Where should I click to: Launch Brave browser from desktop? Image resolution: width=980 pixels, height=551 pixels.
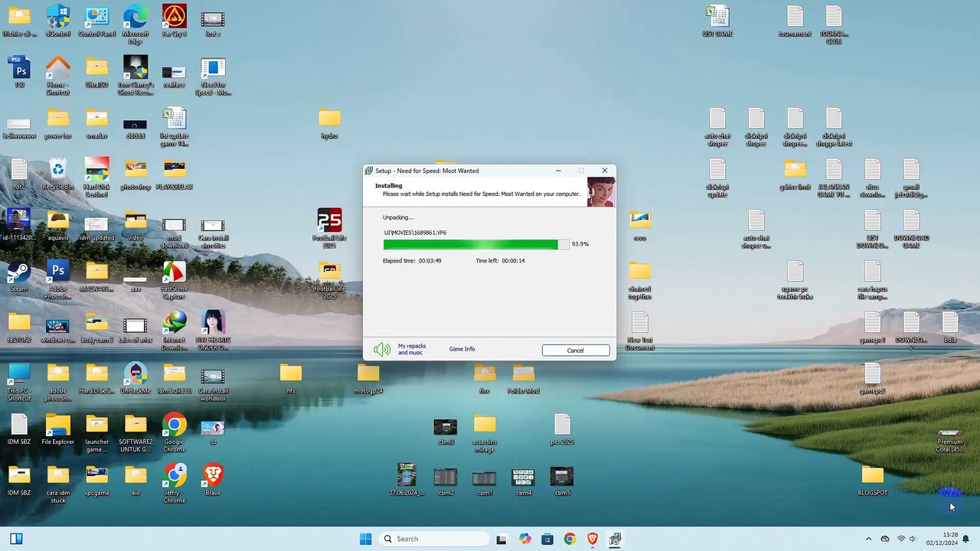point(213,481)
